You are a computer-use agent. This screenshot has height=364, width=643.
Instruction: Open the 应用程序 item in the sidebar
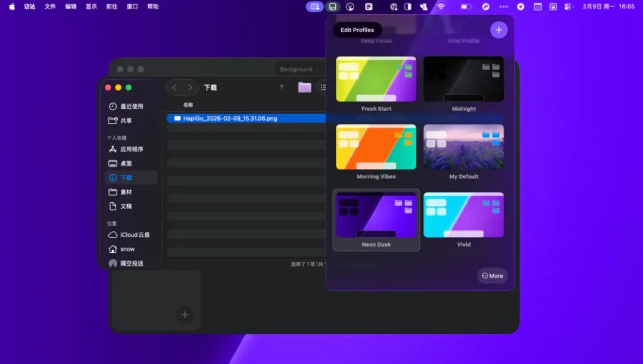pyautogui.click(x=130, y=149)
